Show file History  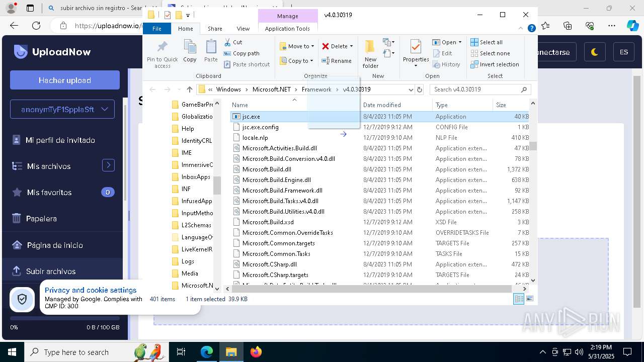[x=446, y=64]
